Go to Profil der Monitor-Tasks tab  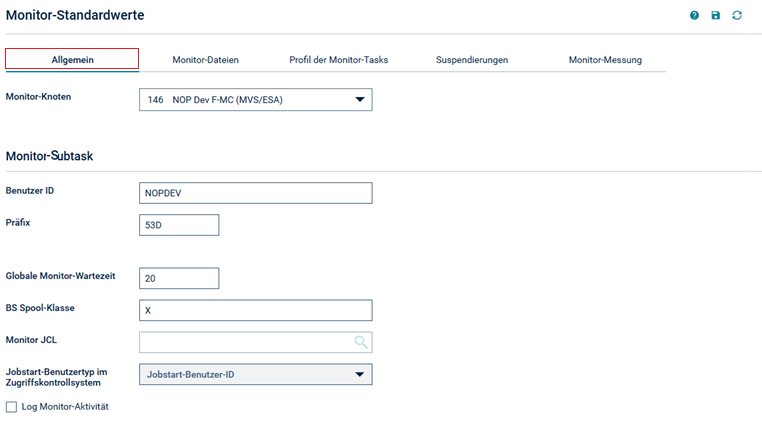338,60
